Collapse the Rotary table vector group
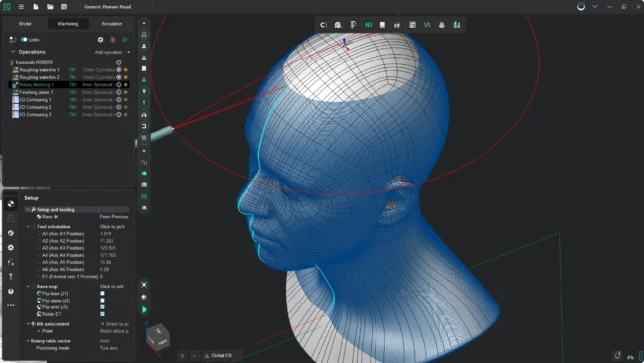The height and width of the screenshot is (363, 644). coord(28,341)
